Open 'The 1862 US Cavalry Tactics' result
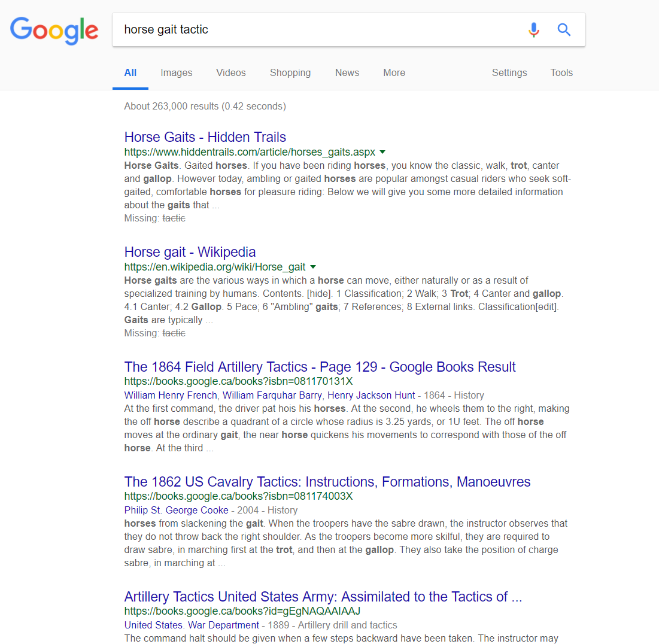The image size is (659, 644). [327, 482]
